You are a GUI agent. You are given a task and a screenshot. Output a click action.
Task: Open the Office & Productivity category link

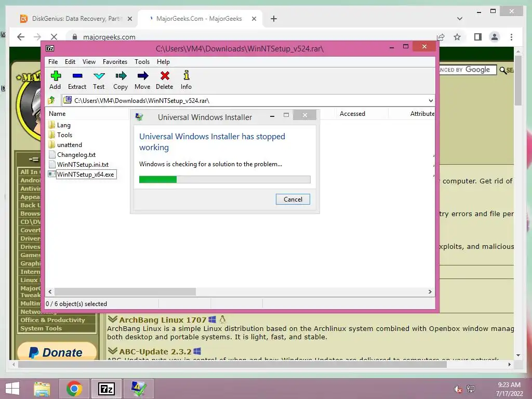tap(52, 320)
